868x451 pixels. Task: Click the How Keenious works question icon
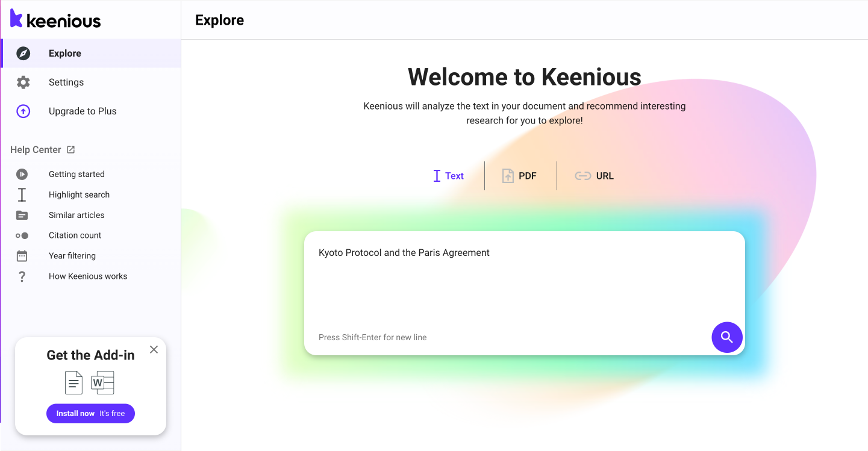(22, 276)
